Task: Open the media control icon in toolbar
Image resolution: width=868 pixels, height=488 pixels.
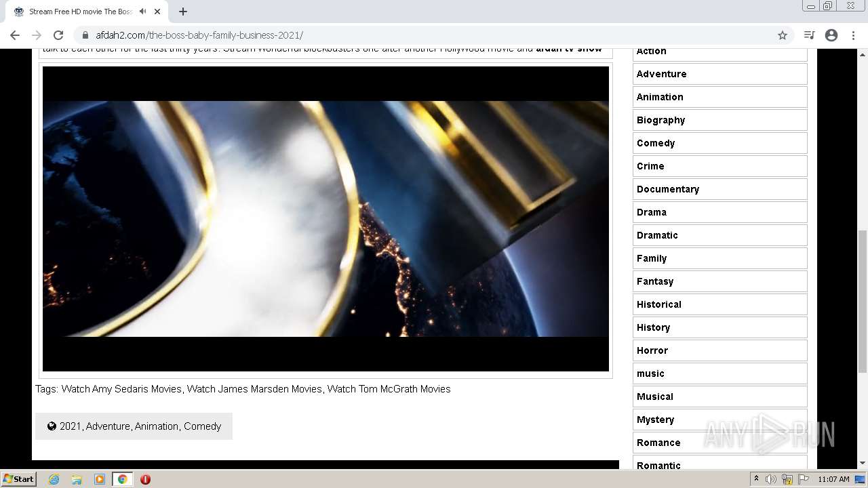Action: (x=809, y=35)
